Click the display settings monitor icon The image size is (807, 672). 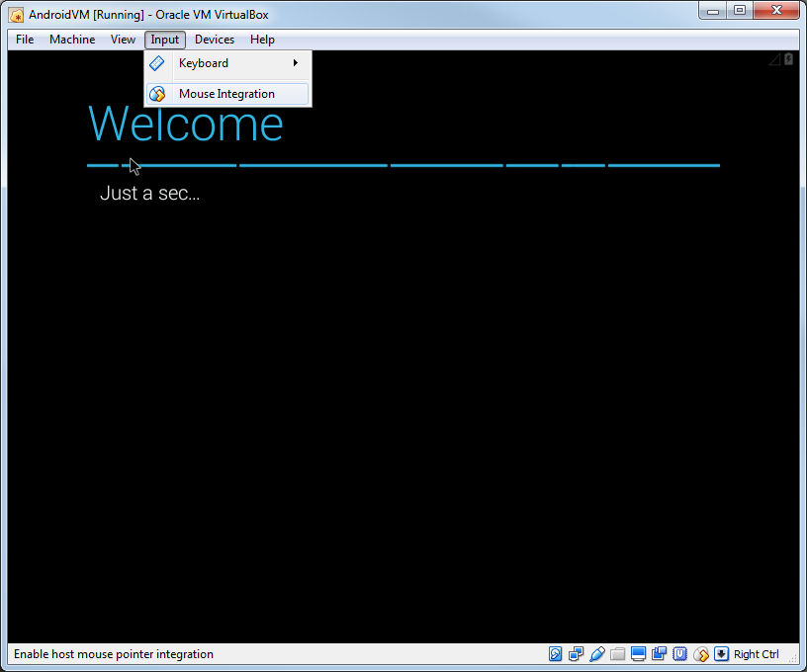pos(638,654)
